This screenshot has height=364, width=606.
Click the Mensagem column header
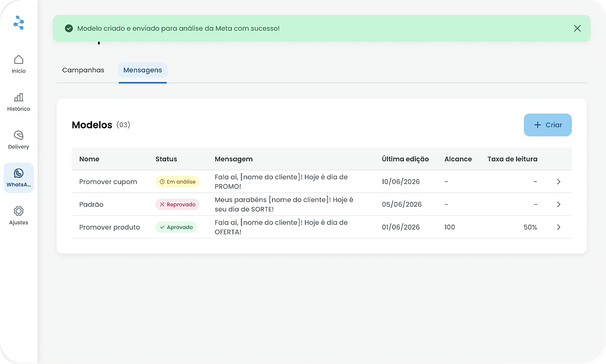(234, 159)
